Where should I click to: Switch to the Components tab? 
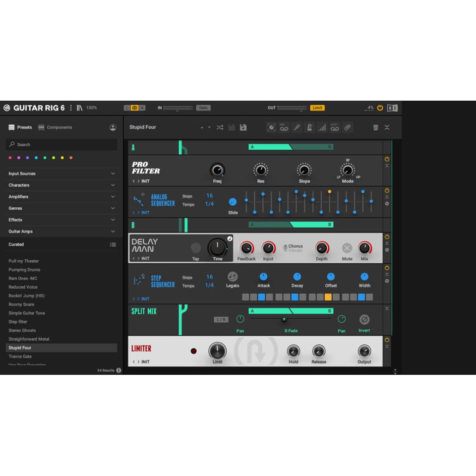pos(55,127)
